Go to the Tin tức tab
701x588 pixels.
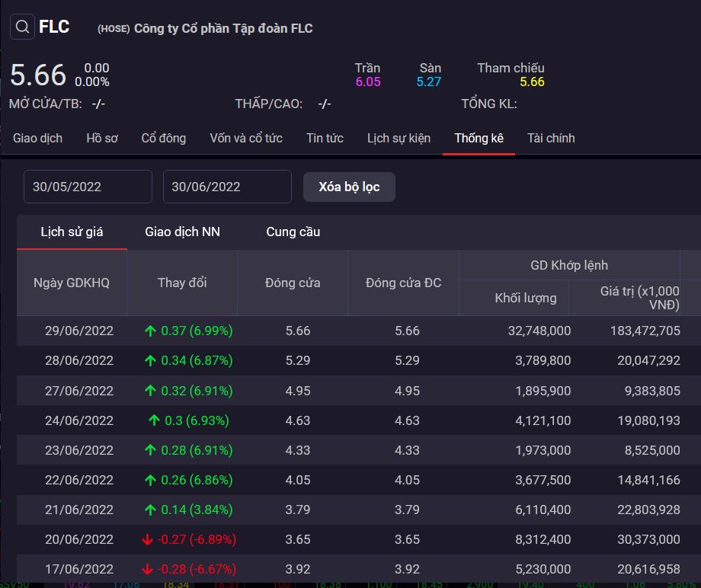tap(325, 138)
